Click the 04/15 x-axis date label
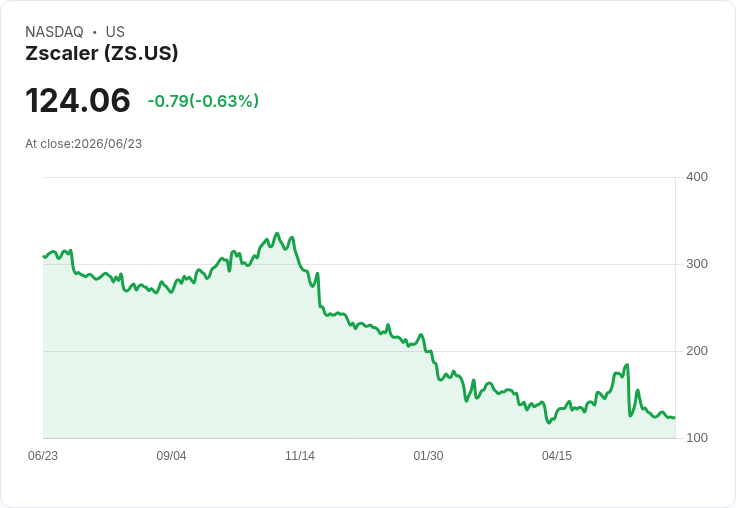Image resolution: width=736 pixels, height=508 pixels. click(x=557, y=455)
